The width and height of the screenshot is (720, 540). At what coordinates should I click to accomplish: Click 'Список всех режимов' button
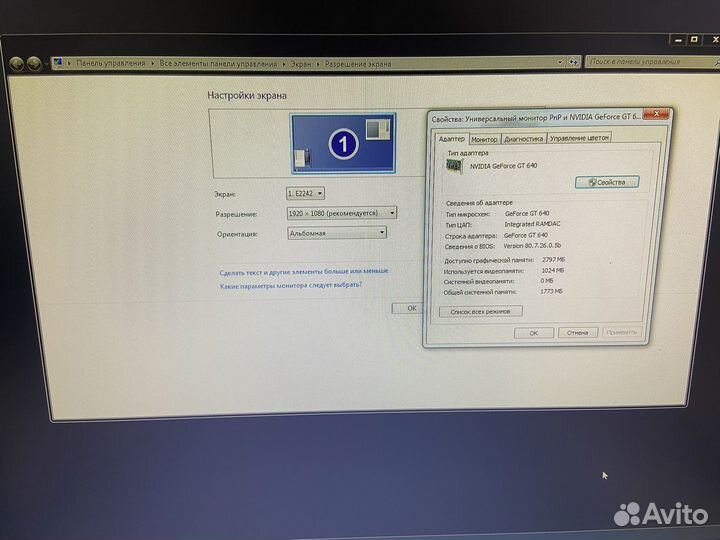(480, 311)
